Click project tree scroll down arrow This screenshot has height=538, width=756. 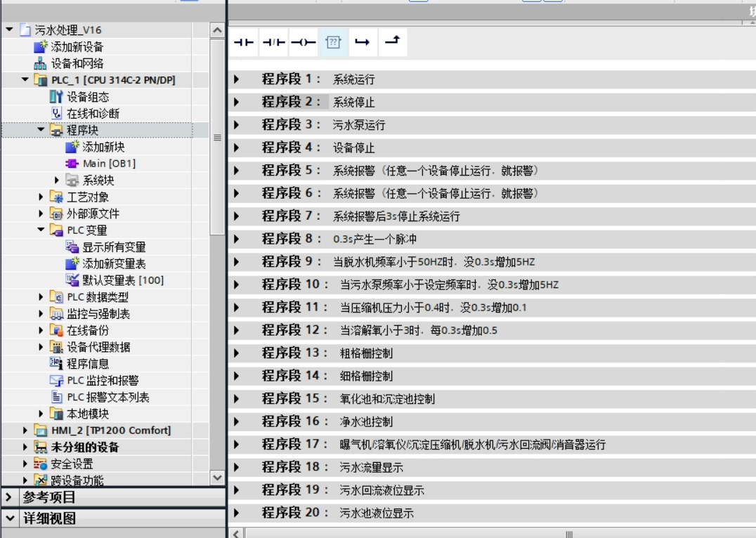coord(217,478)
